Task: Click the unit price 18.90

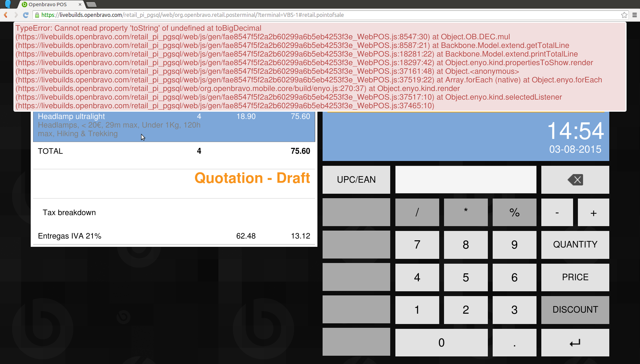Action: pos(246,117)
